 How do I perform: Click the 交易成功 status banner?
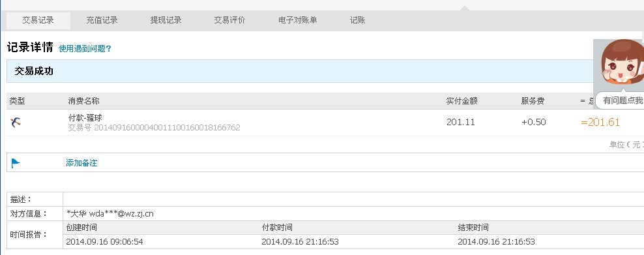[325, 71]
